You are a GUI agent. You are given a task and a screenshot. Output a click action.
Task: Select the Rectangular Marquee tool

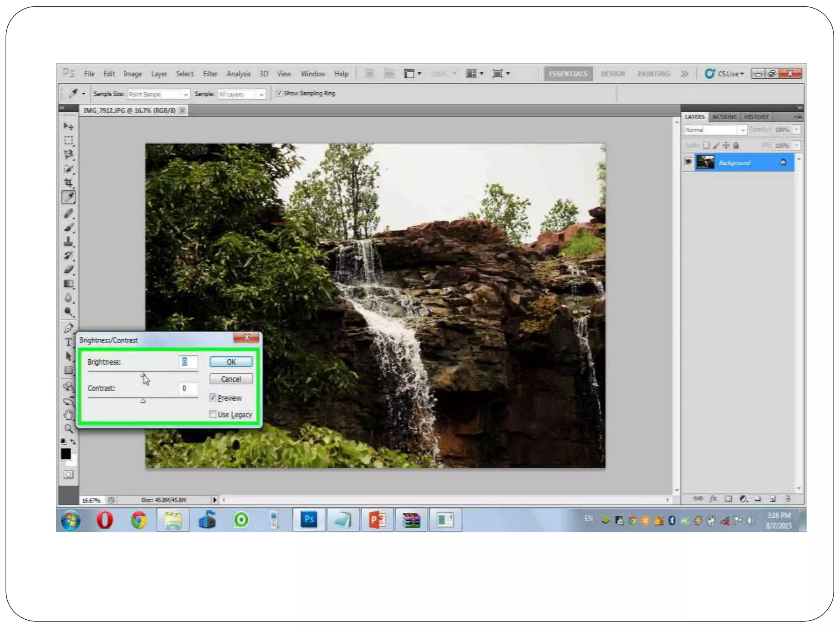click(68, 140)
